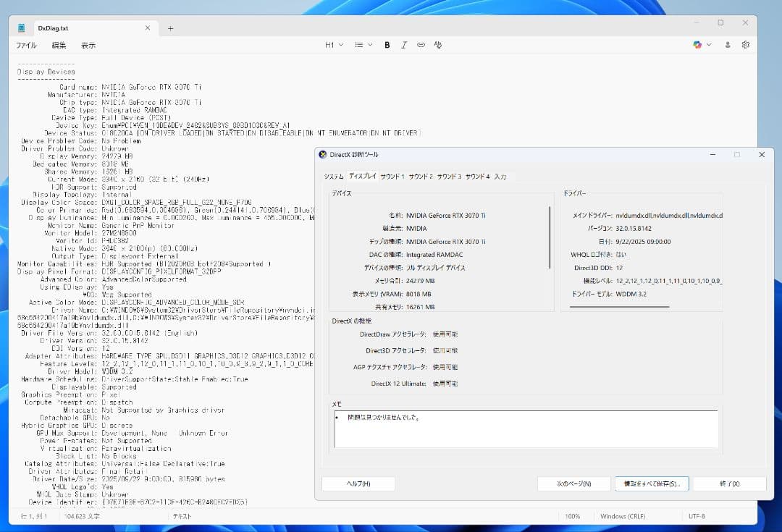This screenshot has width=782, height=532.
Task: Click the 問題は見つかりませんでした note text
Action: (383, 418)
